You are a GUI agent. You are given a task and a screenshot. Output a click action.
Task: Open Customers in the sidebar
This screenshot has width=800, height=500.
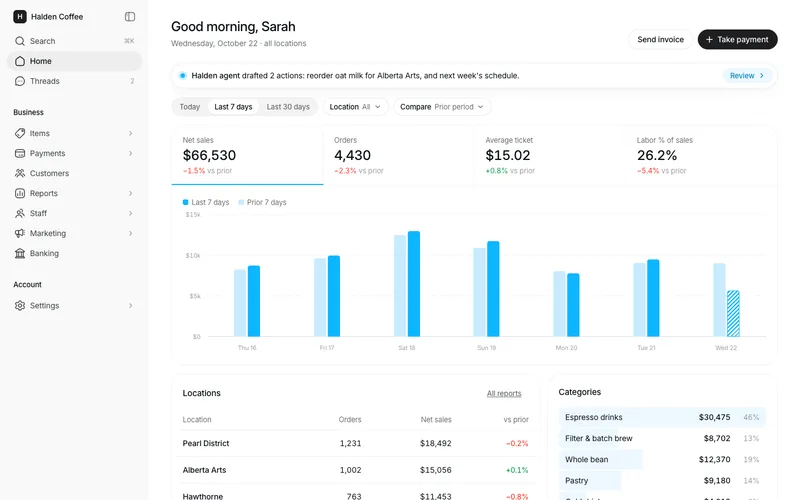74,173
